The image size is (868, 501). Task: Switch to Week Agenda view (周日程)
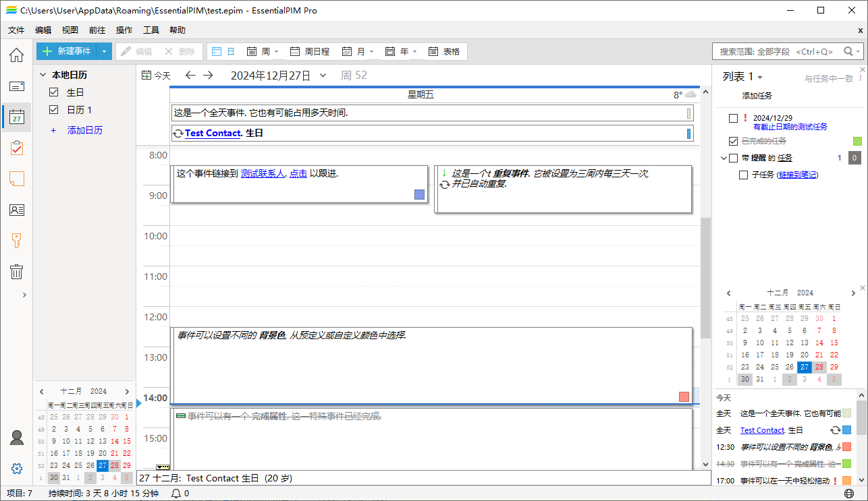tap(310, 51)
